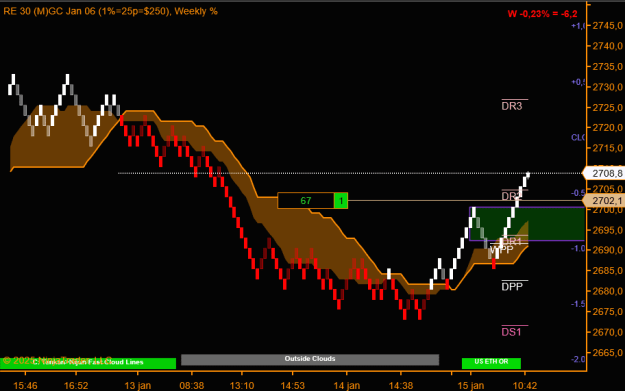
Task: Click the 2715,0 price axis label
Action: point(607,148)
